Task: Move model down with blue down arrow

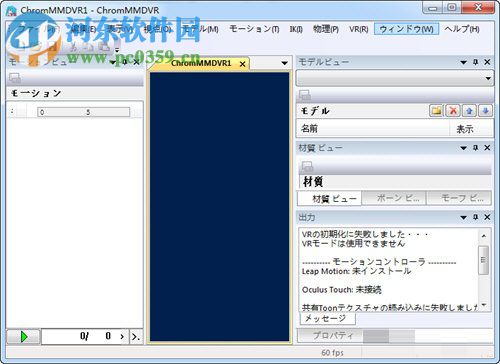Action: [485, 111]
